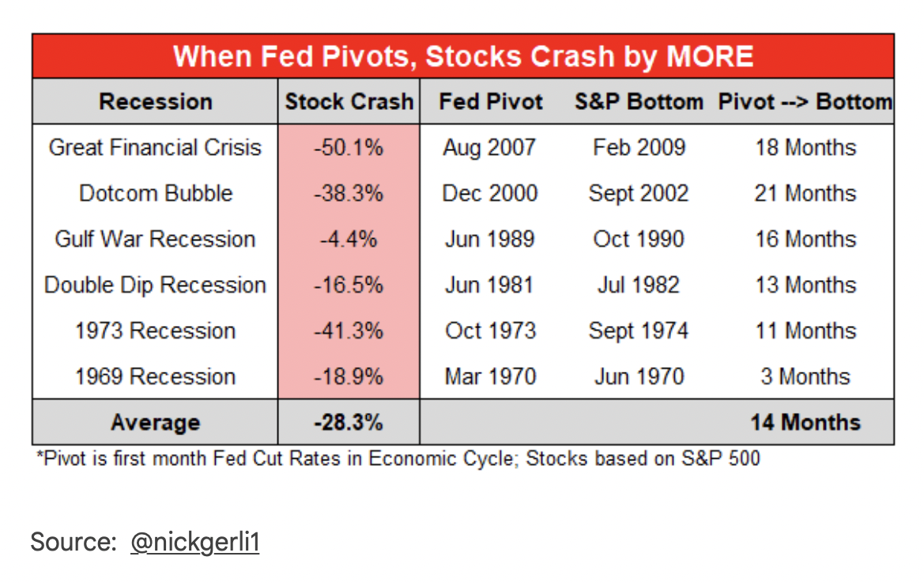Click the -41.3% stock crash cell
This screenshot has height=583, width=924.
point(349,331)
